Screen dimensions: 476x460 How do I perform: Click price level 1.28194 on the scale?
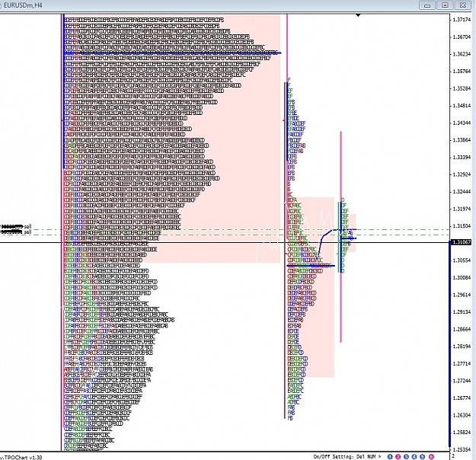click(462, 346)
